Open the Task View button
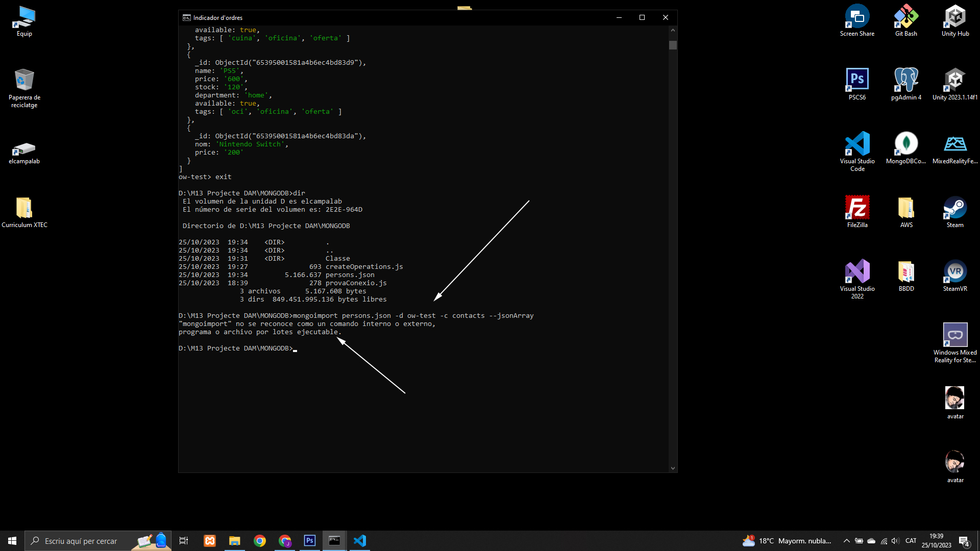 (x=184, y=541)
